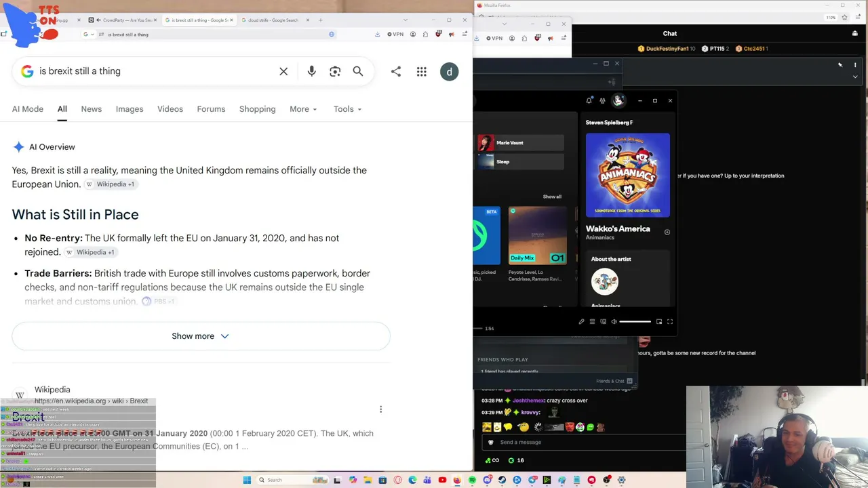868x488 pixels.
Task: Open Daily Mix 01 thumbnail in Spotify
Action: pyautogui.click(x=538, y=235)
